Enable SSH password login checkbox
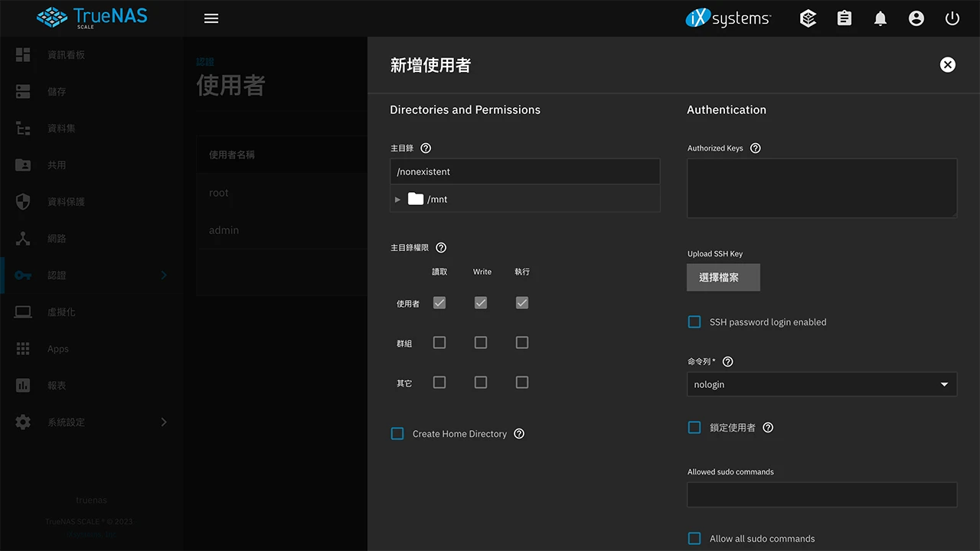 point(694,321)
